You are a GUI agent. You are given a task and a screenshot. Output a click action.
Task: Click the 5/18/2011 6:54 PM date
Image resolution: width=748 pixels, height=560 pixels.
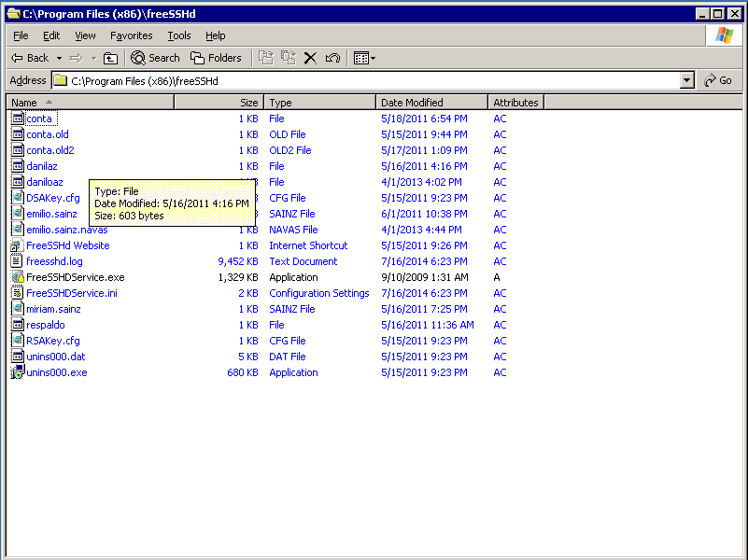424,119
